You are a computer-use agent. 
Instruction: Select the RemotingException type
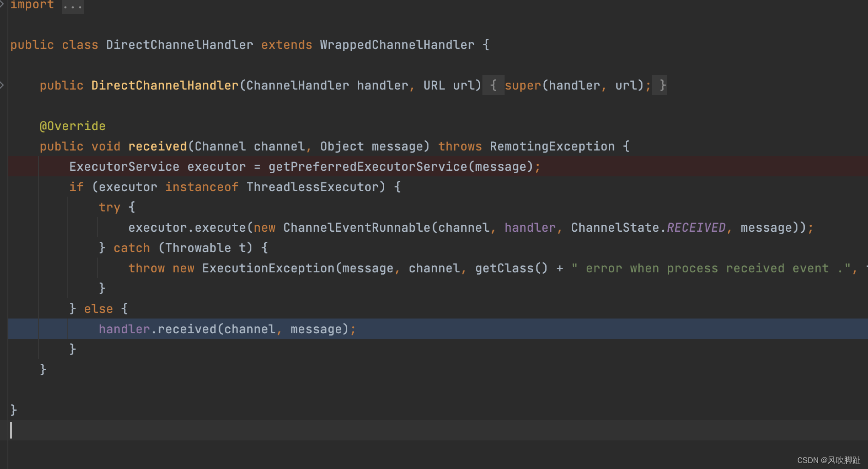click(552, 146)
